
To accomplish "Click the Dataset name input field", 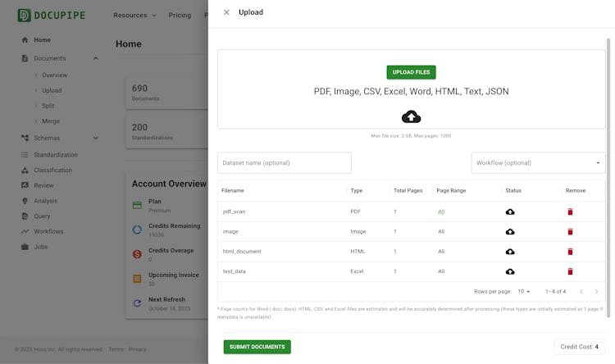I will 284,162.
